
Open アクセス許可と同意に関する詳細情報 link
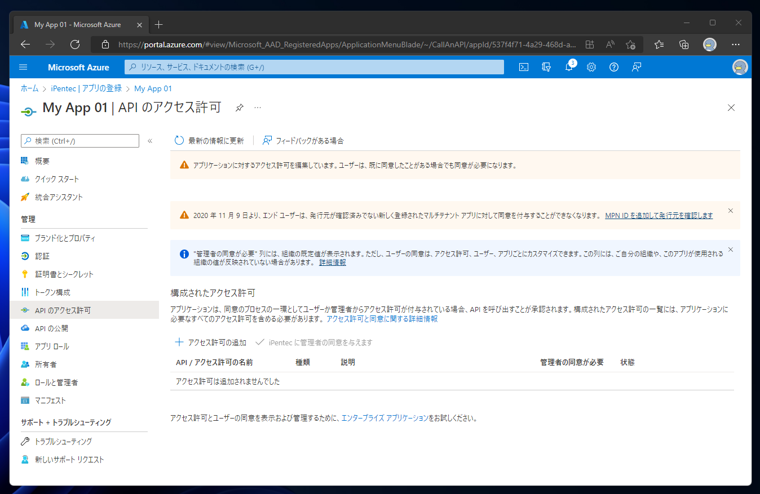(382, 319)
